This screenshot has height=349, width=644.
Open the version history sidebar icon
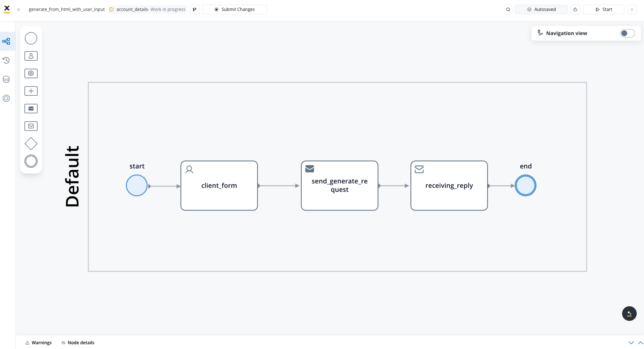coord(6,60)
